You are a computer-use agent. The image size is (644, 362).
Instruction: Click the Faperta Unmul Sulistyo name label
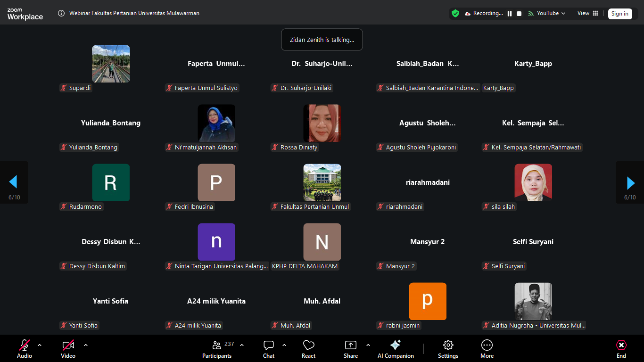point(206,88)
